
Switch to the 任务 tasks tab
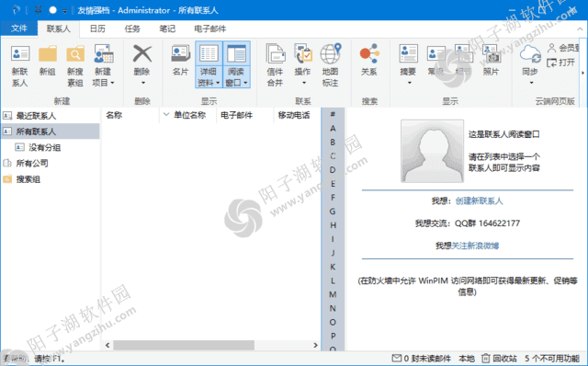click(132, 29)
